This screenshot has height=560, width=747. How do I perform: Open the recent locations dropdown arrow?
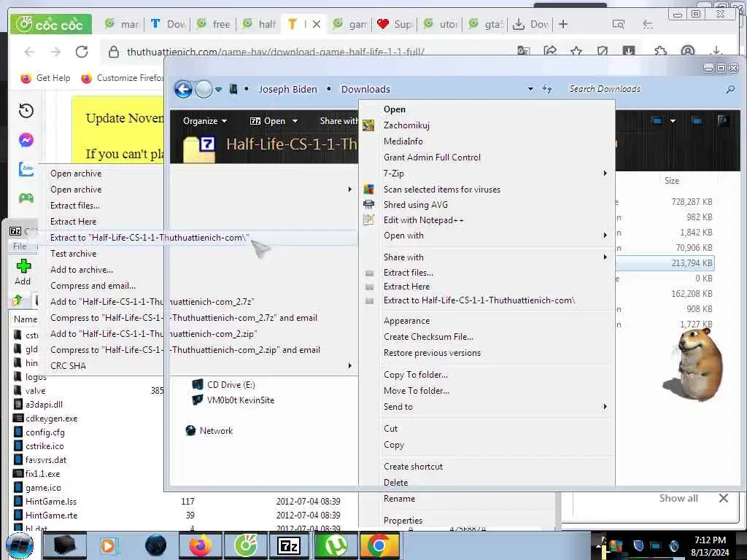pyautogui.click(x=218, y=89)
